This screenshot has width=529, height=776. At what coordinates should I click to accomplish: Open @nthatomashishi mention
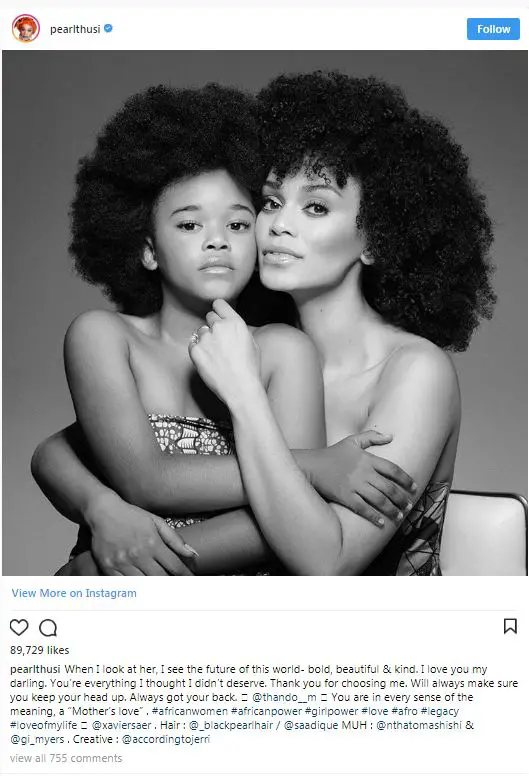pyautogui.click(x=419, y=725)
